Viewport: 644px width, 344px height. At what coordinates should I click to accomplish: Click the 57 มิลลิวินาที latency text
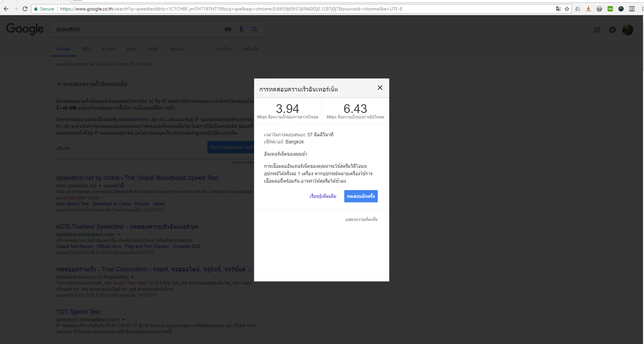(x=320, y=135)
